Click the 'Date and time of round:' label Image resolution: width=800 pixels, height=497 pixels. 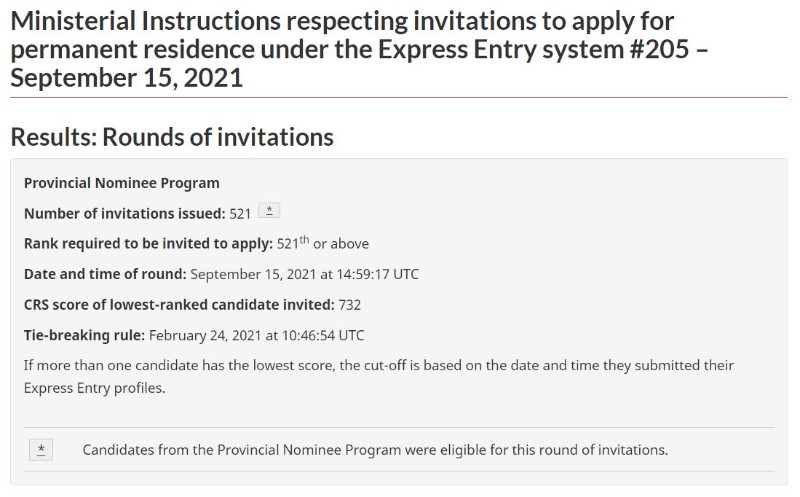pos(105,275)
